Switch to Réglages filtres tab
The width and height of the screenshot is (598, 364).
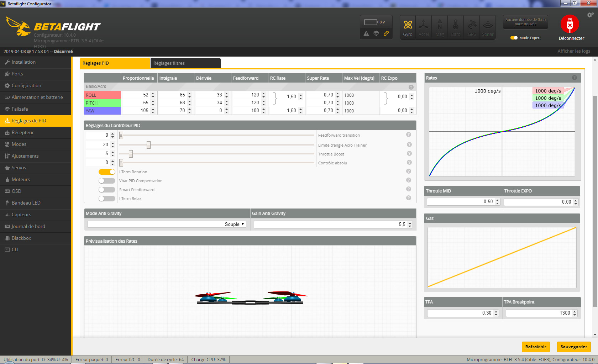point(185,63)
